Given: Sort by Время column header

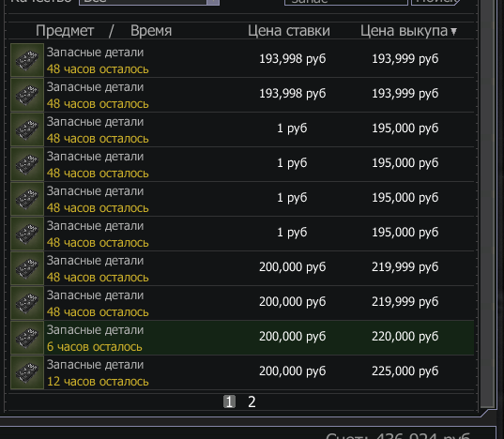Looking at the screenshot, I should click(151, 31).
